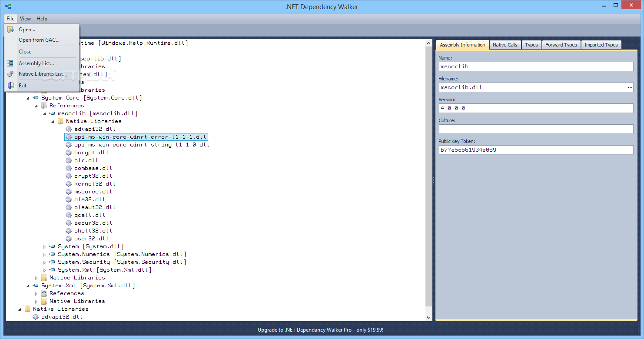The height and width of the screenshot is (339, 644).
Task: Switch to Forward Types tab
Action: tap(561, 45)
